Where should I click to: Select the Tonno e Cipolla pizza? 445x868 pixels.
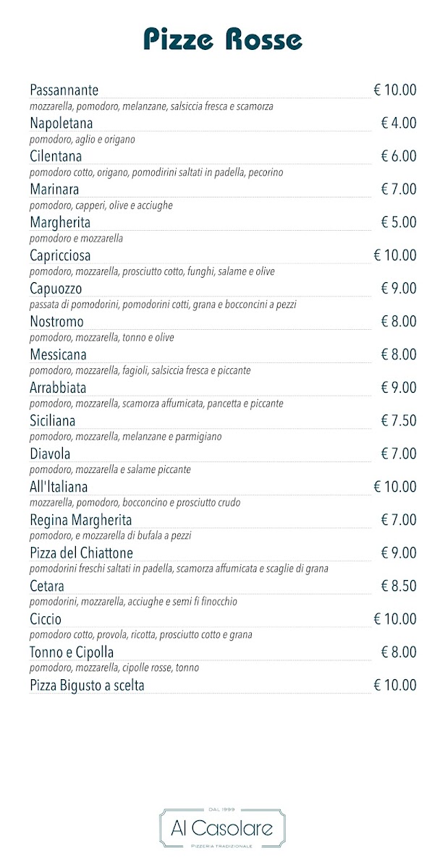[72, 652]
